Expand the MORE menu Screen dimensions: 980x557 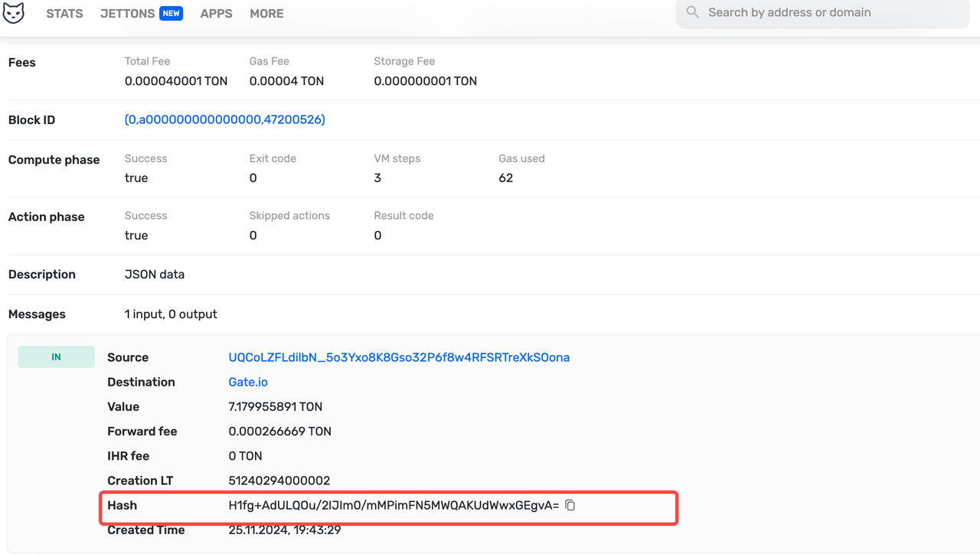[266, 14]
